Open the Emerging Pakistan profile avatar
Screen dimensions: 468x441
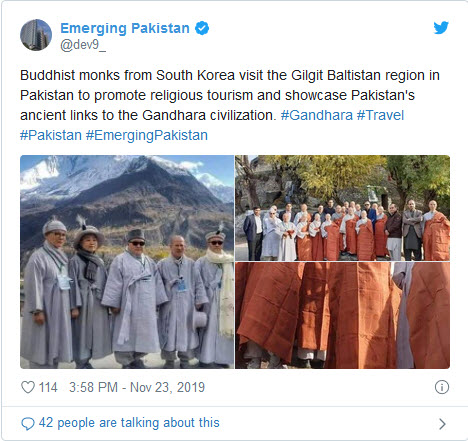[36, 35]
